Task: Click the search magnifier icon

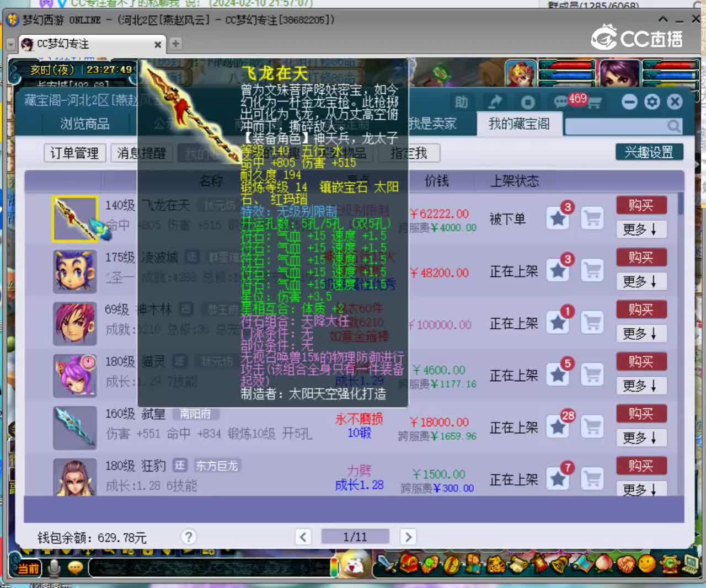Action: 673,126
